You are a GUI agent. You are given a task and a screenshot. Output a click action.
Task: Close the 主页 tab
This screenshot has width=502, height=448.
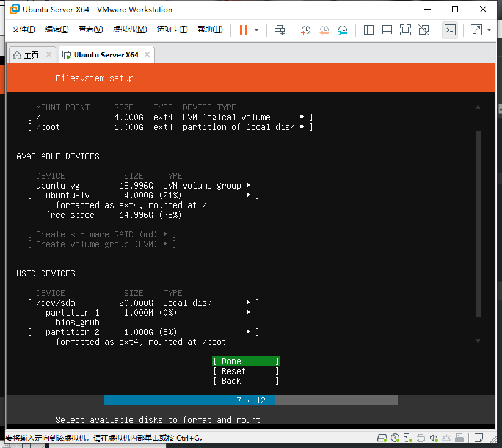[x=49, y=54]
